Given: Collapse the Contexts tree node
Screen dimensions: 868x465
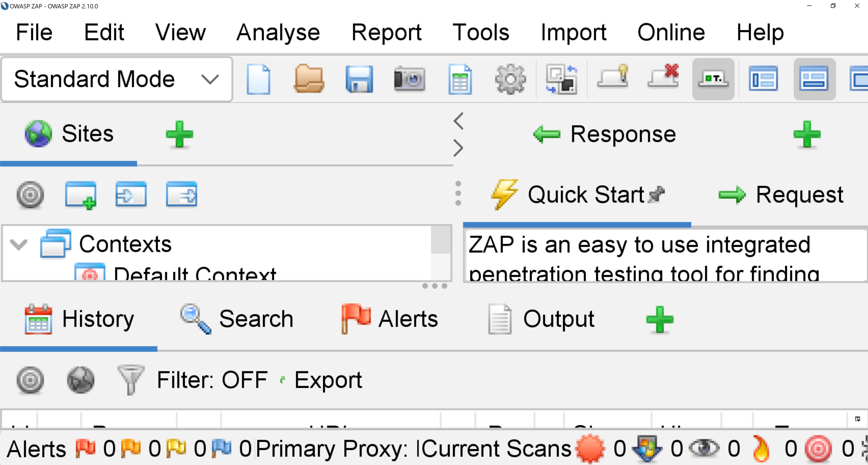Looking at the screenshot, I should 19,244.
